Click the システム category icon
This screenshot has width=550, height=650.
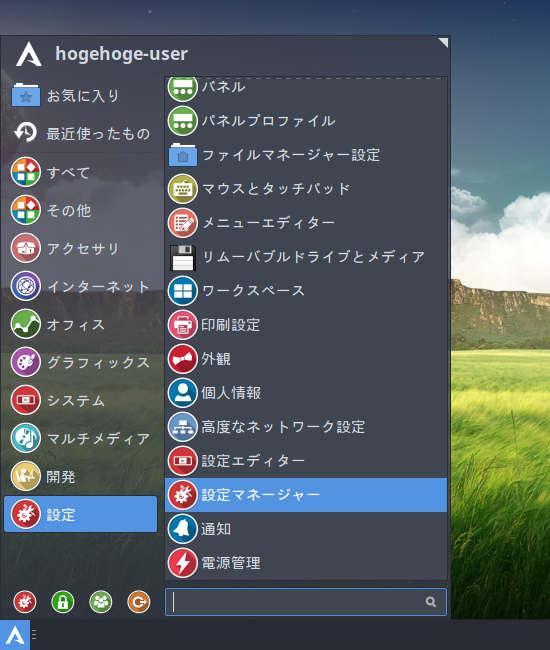click(x=26, y=400)
